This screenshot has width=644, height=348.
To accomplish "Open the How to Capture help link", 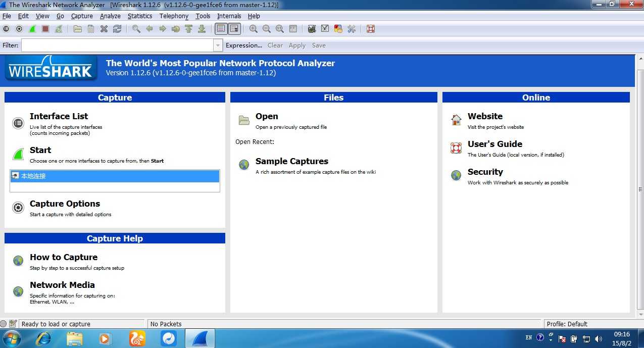I will click(x=64, y=257).
